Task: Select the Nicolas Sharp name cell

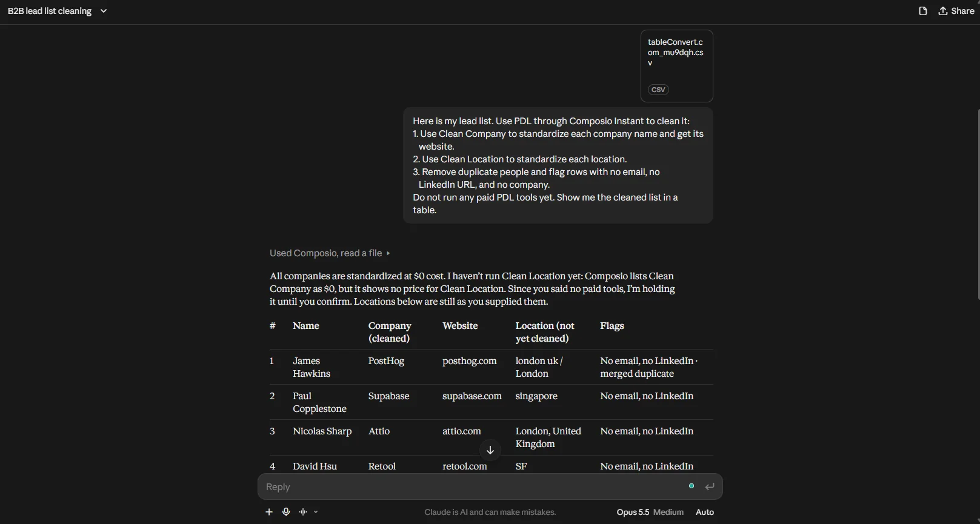Action: [322, 431]
